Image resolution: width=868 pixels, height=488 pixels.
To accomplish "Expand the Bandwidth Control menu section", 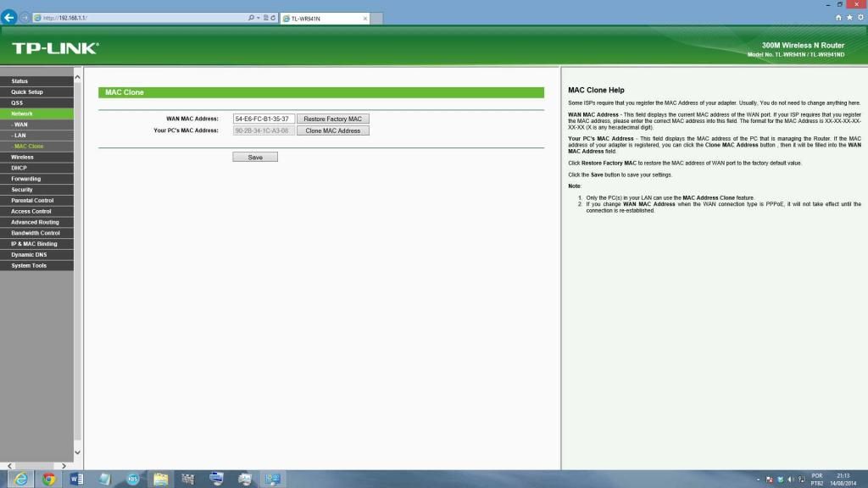I will click(x=36, y=233).
